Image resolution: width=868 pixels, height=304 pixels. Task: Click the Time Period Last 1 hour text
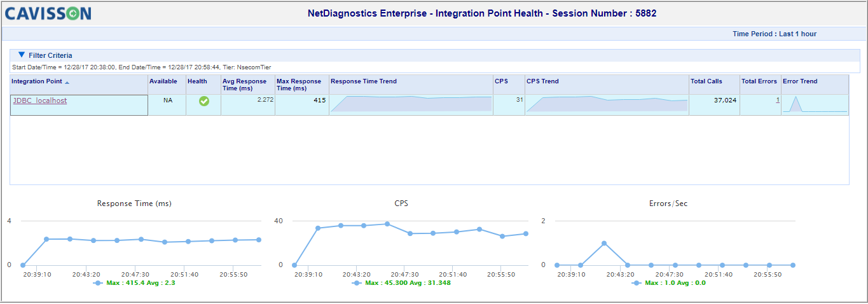pyautogui.click(x=775, y=34)
